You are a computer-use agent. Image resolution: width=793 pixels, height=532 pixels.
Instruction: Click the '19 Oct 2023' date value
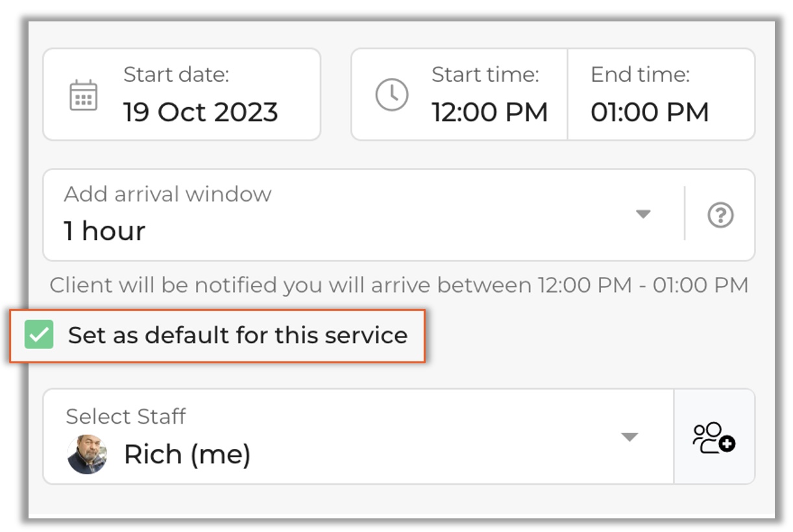tap(201, 112)
